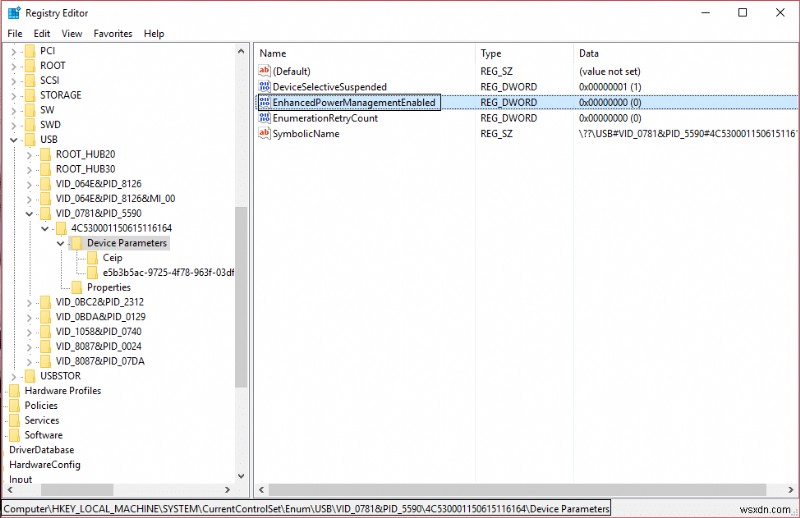This screenshot has width=800, height=518.
Task: Click the Ceip folder icon
Action: tap(93, 258)
